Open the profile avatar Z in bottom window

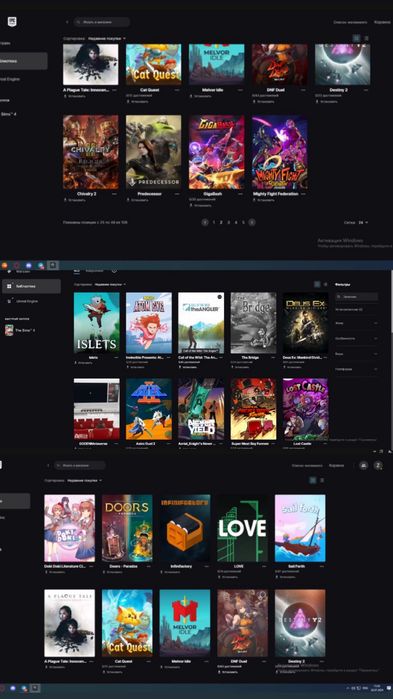(378, 465)
